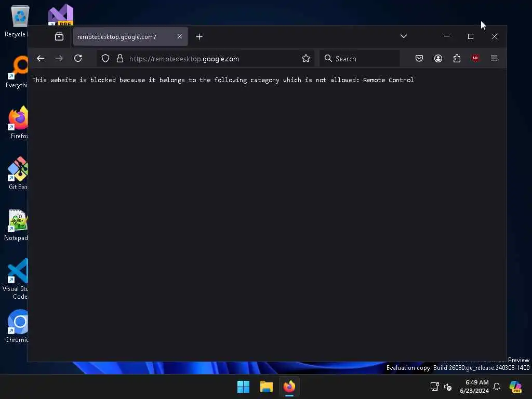532x399 pixels.
Task: Open network status tray icon
Action: [435, 387]
